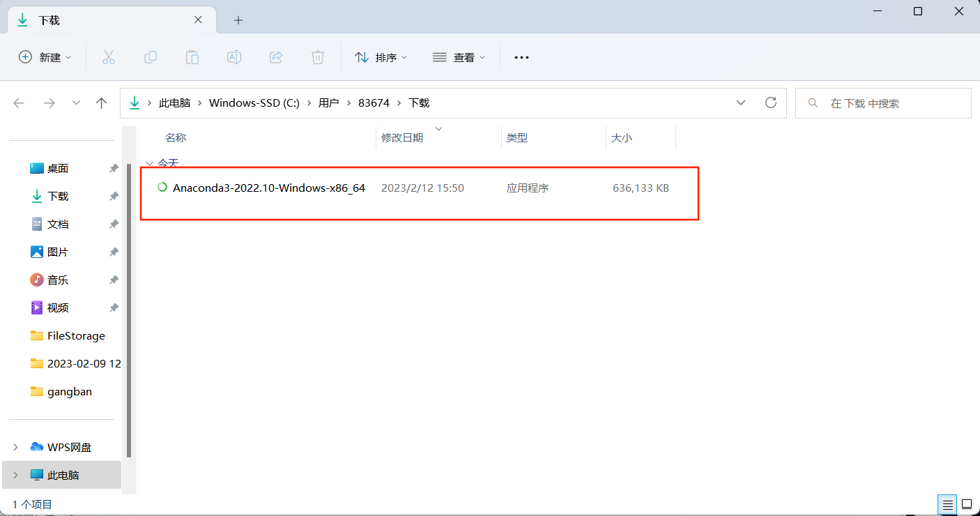
Task: Open the 排序 (Sort) dropdown
Action: [x=381, y=57]
